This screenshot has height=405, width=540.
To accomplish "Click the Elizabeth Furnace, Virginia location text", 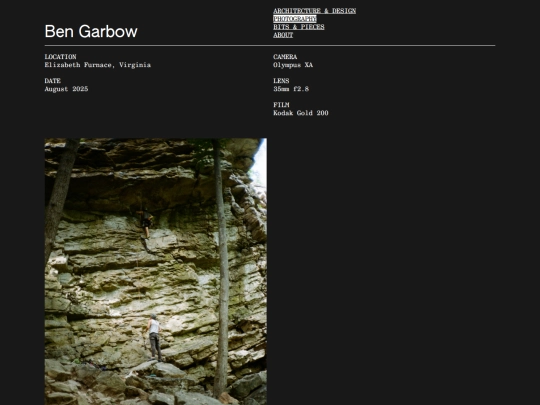I will tap(97, 65).
